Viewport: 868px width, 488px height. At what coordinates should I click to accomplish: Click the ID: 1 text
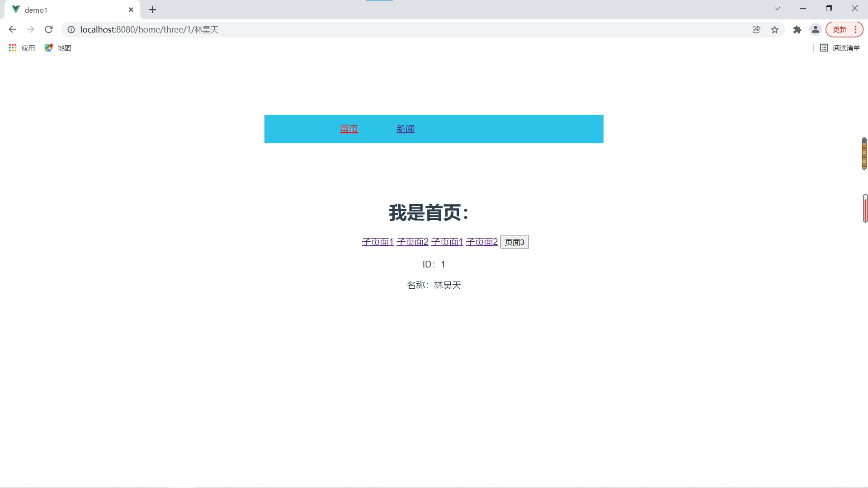(434, 264)
